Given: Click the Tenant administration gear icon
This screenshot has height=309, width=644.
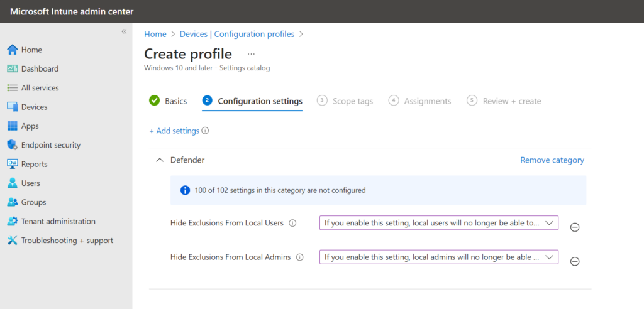Looking at the screenshot, I should [13, 221].
